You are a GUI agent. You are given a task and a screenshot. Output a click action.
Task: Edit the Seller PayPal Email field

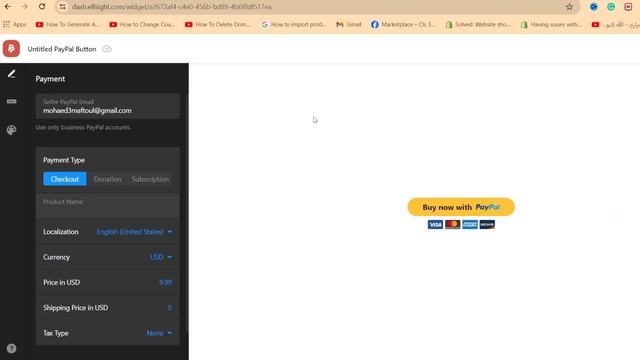pos(107,106)
